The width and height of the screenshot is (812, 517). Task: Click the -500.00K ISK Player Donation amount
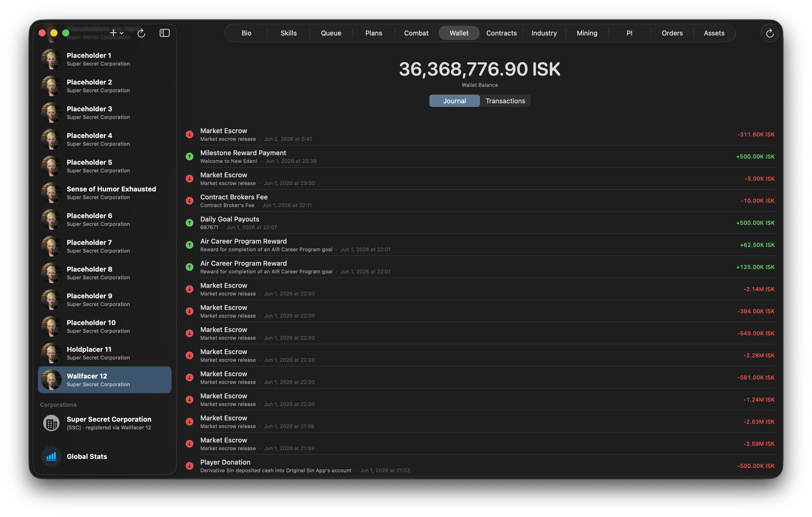point(756,466)
